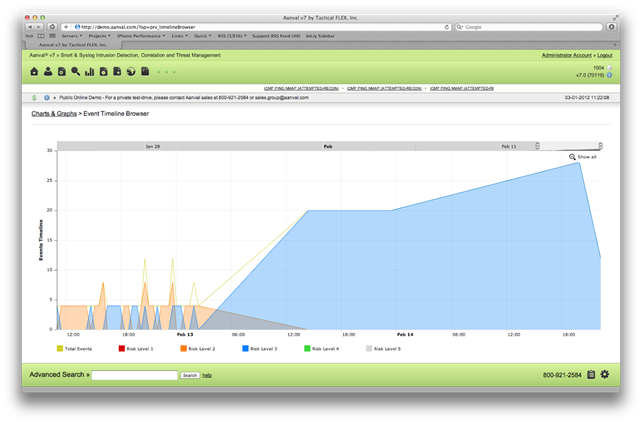Open the user account icon in toolbar

coord(47,72)
